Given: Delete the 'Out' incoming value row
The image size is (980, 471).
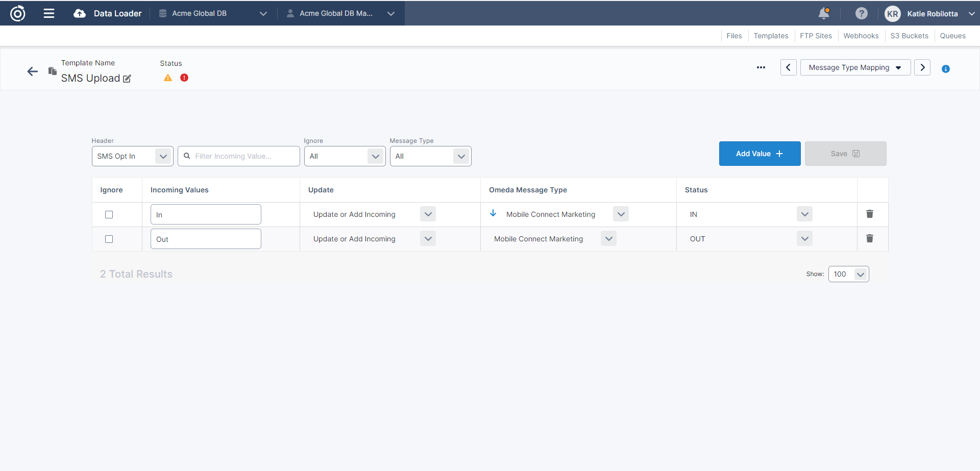Looking at the screenshot, I should pyautogui.click(x=870, y=238).
